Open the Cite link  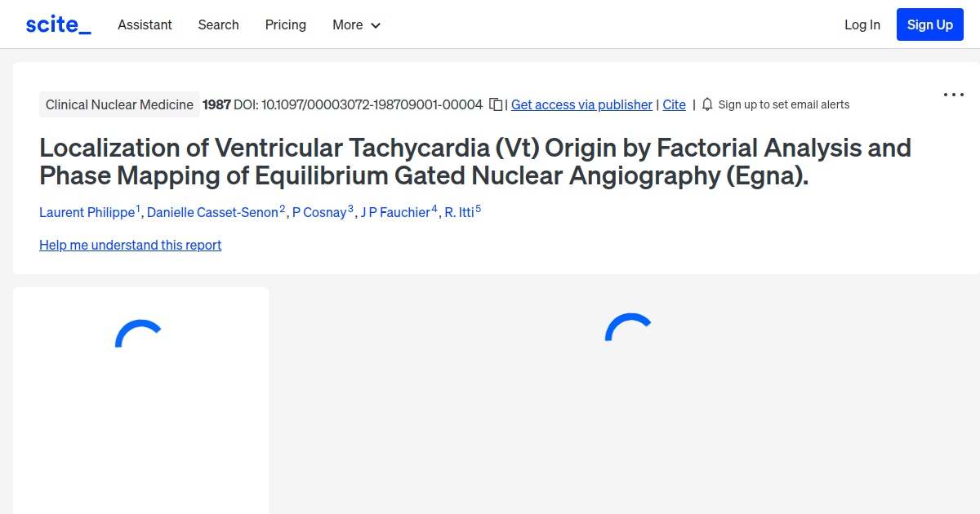(x=674, y=104)
